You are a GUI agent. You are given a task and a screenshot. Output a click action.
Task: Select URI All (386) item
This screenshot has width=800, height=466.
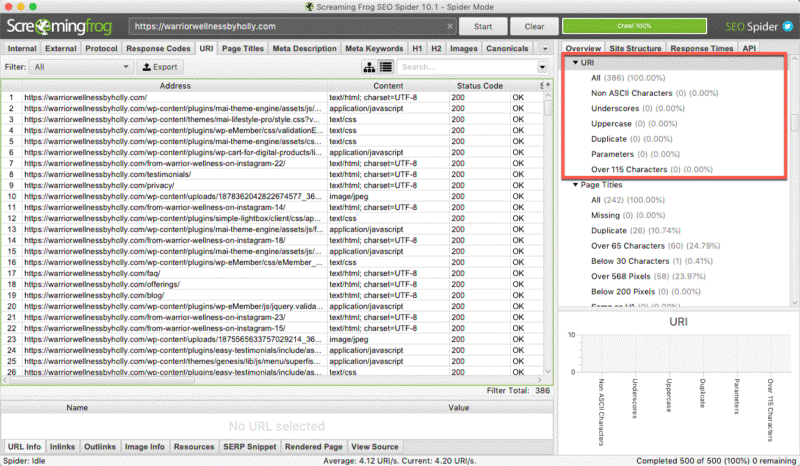click(628, 78)
